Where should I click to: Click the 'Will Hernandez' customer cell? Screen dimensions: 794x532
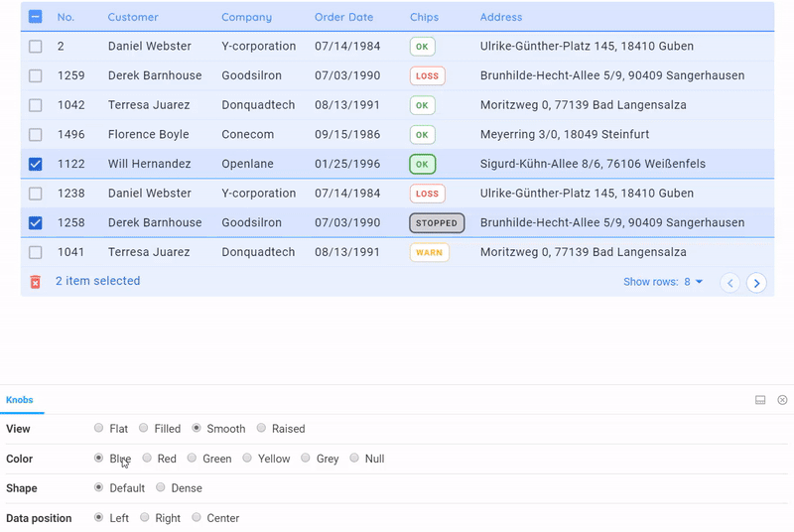[x=150, y=164]
